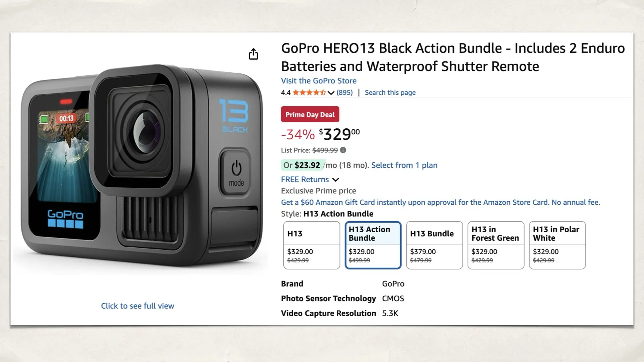Click the share icon above the product title
This screenshot has width=644, height=362.
pos(253,54)
